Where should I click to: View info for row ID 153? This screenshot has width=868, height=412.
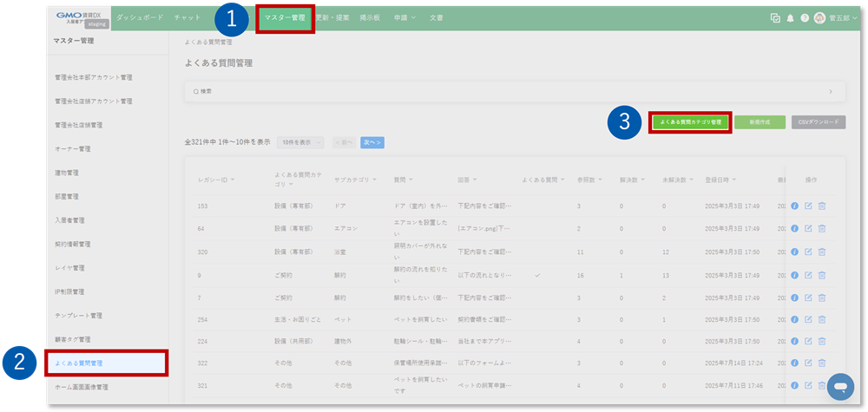[x=795, y=206]
